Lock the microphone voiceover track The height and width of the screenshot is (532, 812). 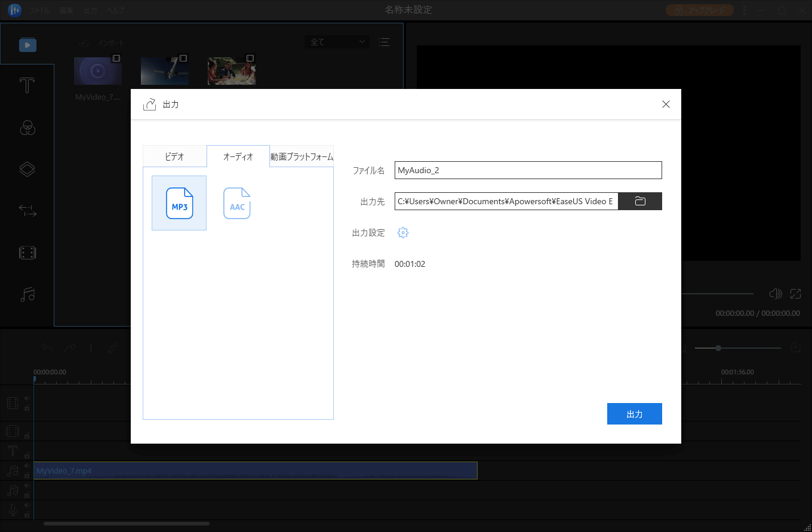[27, 515]
